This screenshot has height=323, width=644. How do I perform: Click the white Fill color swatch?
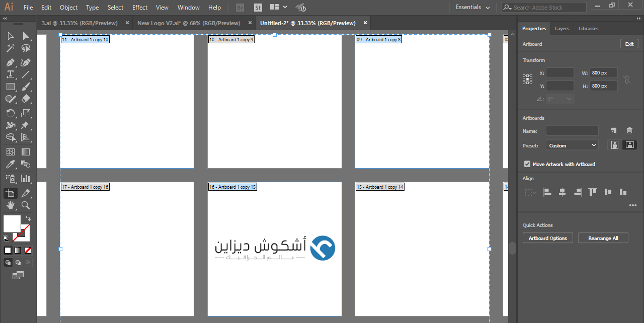(12, 223)
